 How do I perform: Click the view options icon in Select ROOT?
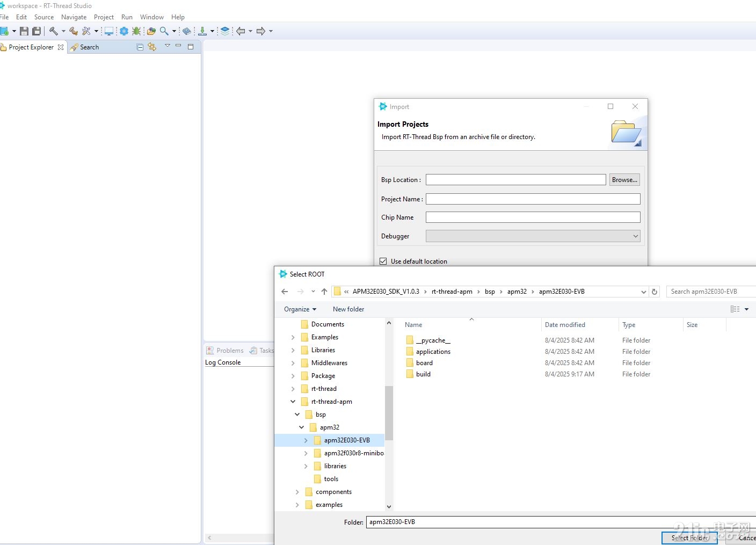coord(735,309)
